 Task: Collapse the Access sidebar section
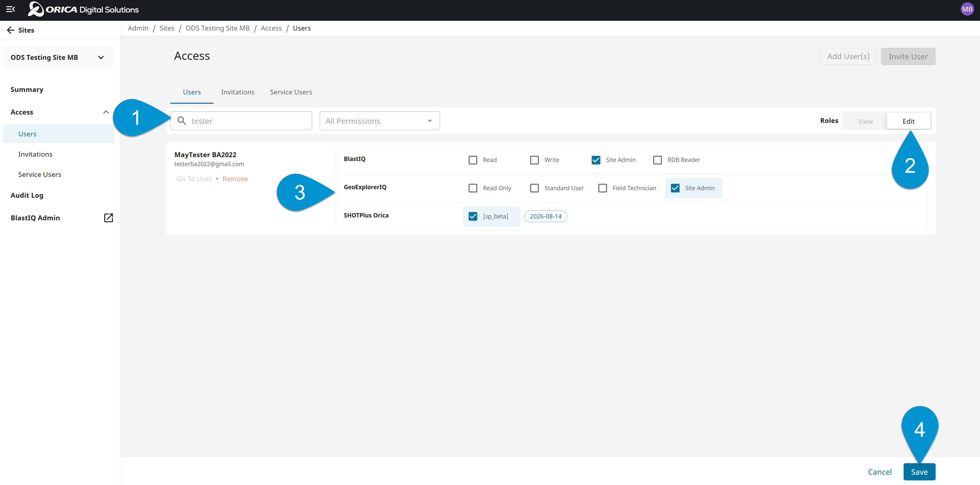click(106, 112)
